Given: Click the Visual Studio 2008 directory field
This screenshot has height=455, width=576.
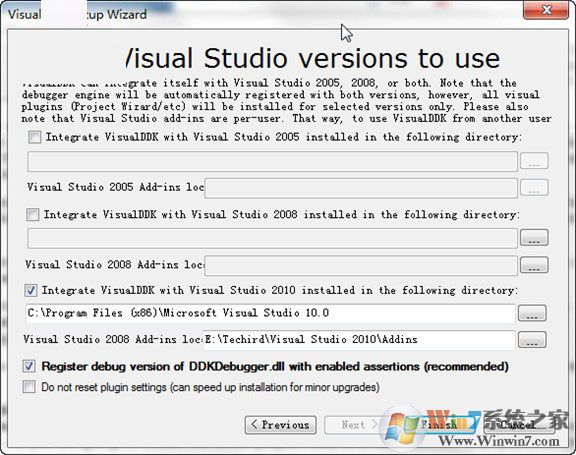Looking at the screenshot, I should pyautogui.click(x=273, y=238).
